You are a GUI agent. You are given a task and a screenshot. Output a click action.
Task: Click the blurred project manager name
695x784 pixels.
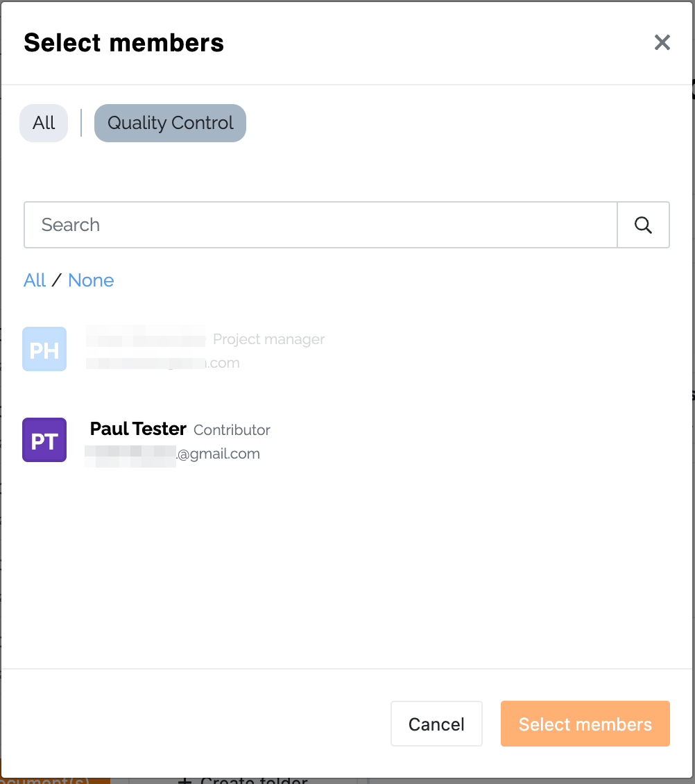point(146,336)
